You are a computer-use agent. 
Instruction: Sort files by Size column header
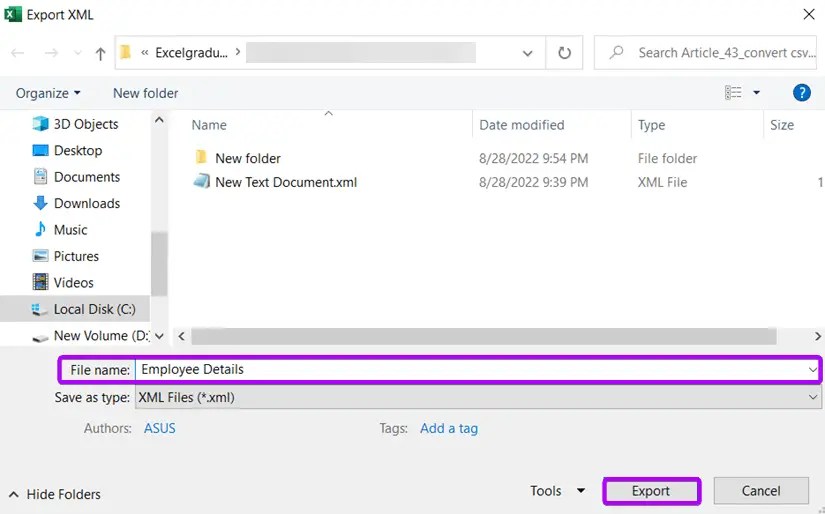point(782,125)
